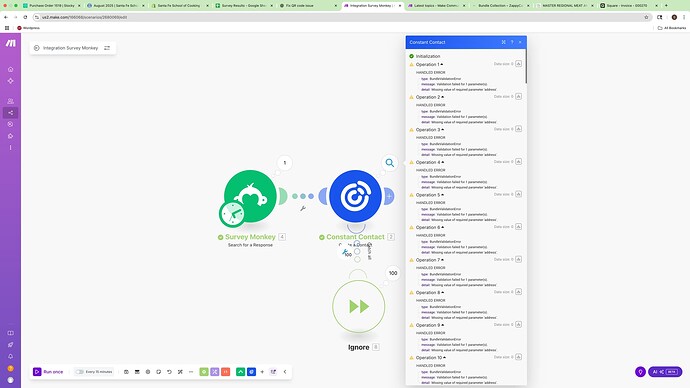Click the wrench icon on module connector
The height and width of the screenshot is (388, 690).
pyautogui.click(x=303, y=209)
